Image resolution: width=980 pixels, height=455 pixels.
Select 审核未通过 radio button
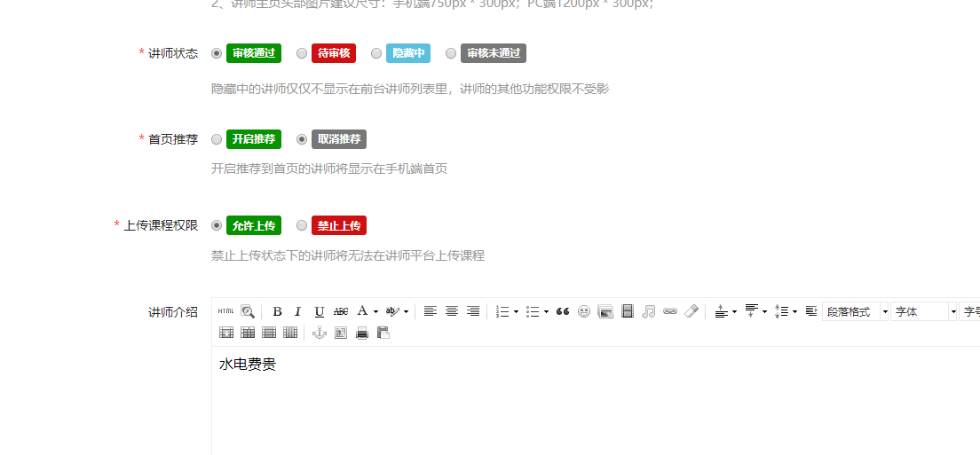[x=451, y=54]
